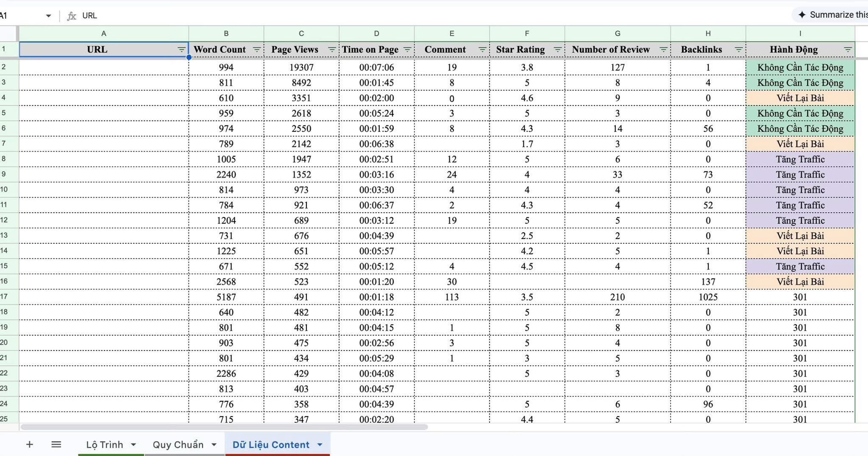
Task: Open the Dữ Liệu Content tab menu arrow
Action: pos(320,445)
